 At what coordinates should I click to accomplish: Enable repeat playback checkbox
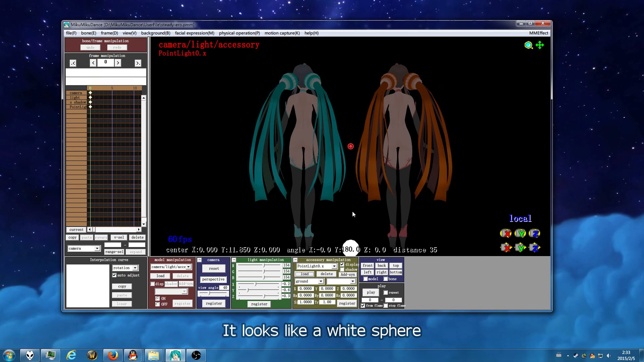pos(386,293)
